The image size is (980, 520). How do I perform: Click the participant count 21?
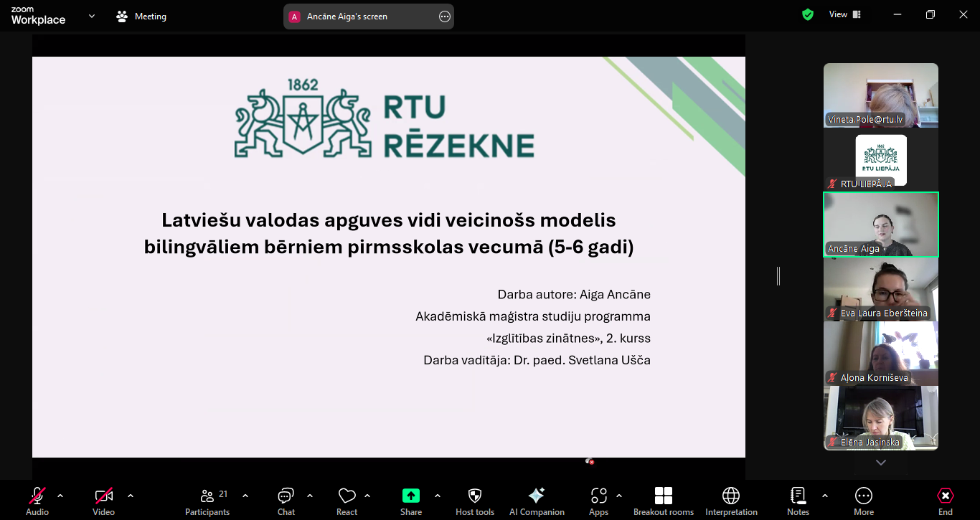[223, 494]
